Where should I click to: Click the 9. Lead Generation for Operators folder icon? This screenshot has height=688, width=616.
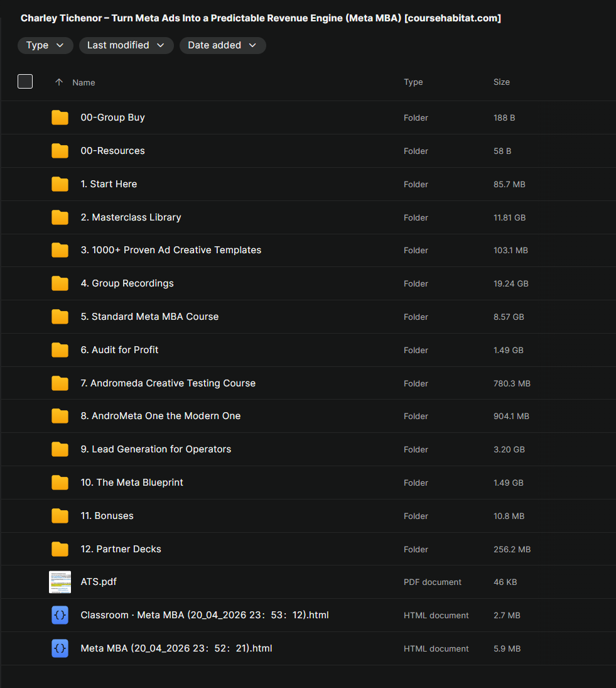click(60, 449)
